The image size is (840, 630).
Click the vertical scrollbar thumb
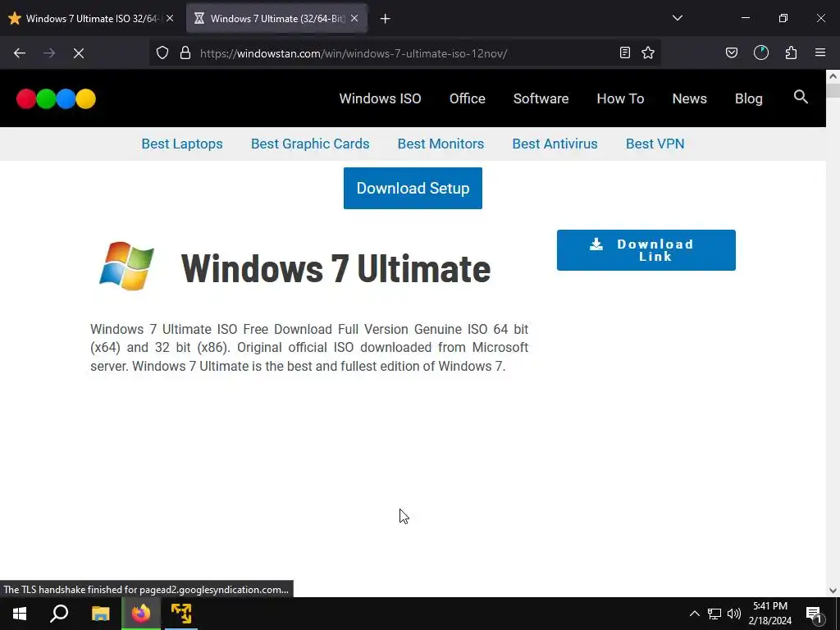pyautogui.click(x=833, y=90)
